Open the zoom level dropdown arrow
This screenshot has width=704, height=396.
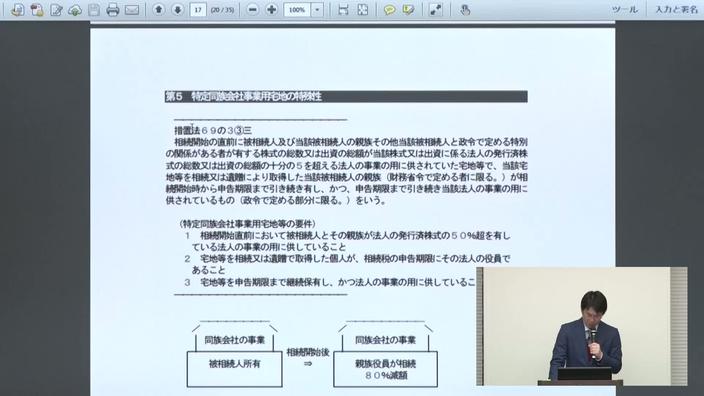(x=317, y=10)
